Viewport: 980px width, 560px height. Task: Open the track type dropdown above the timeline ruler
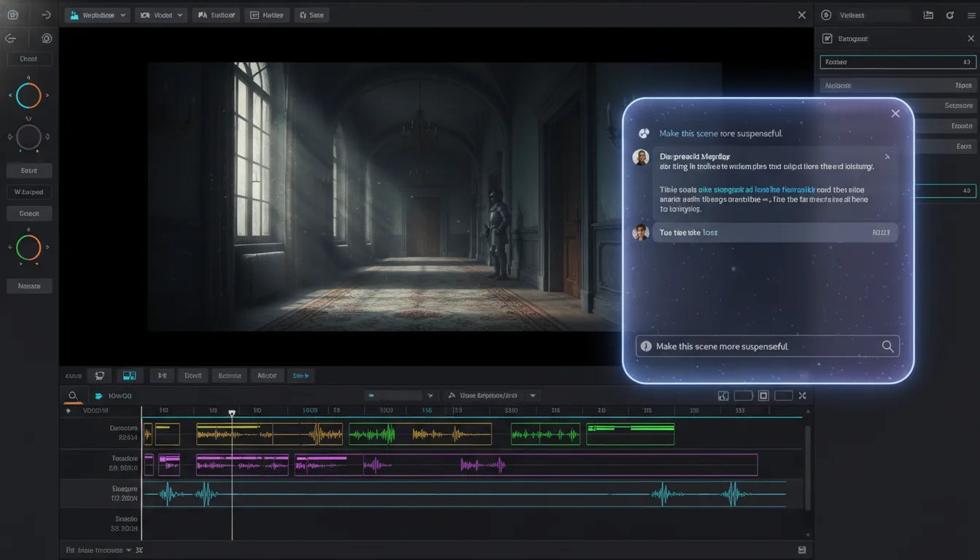click(x=491, y=394)
